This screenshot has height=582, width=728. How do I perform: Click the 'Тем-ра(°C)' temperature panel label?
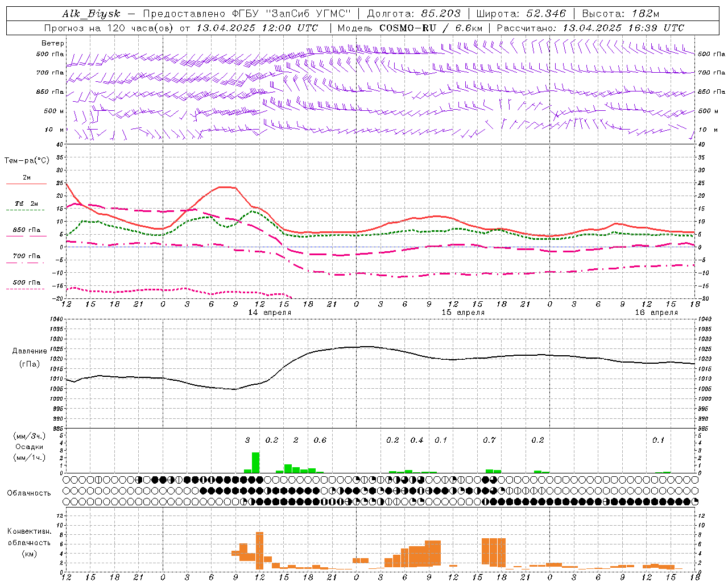click(x=27, y=161)
